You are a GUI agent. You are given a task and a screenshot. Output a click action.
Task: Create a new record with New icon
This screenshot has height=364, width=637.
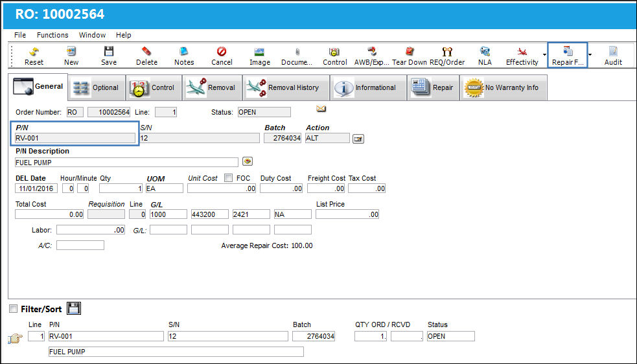71,52
